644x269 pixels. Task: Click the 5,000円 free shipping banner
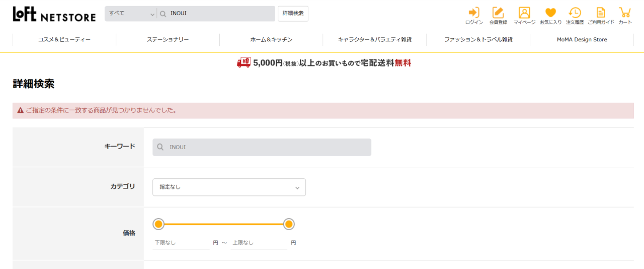click(324, 63)
